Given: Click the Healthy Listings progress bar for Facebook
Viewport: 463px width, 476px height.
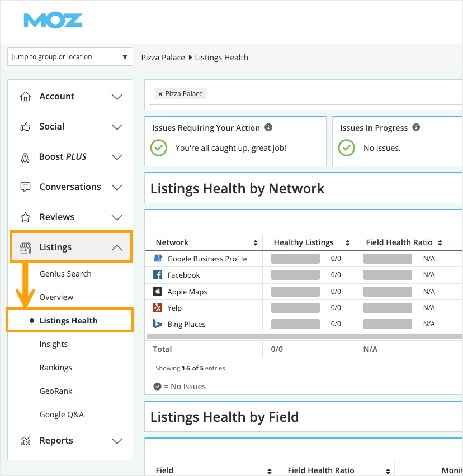Looking at the screenshot, I should point(295,275).
